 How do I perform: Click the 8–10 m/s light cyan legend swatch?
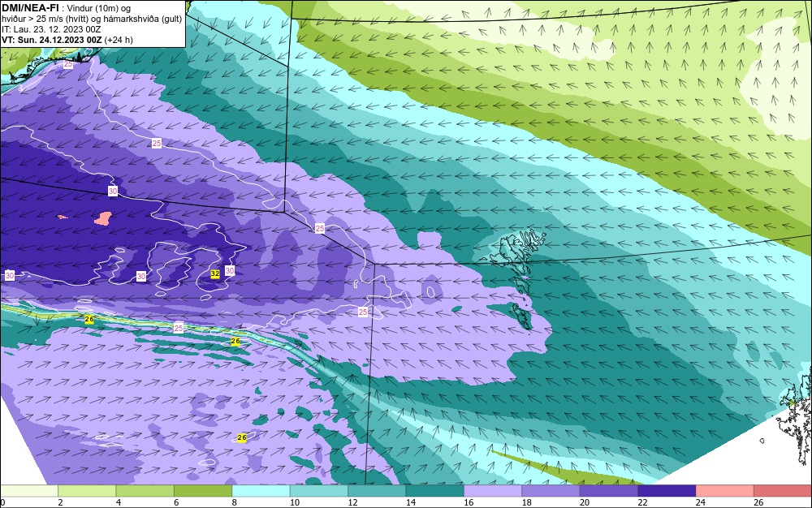pos(261,491)
